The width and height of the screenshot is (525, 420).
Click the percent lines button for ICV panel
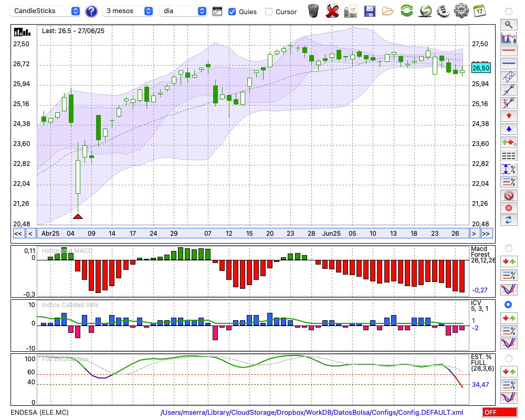click(509, 331)
